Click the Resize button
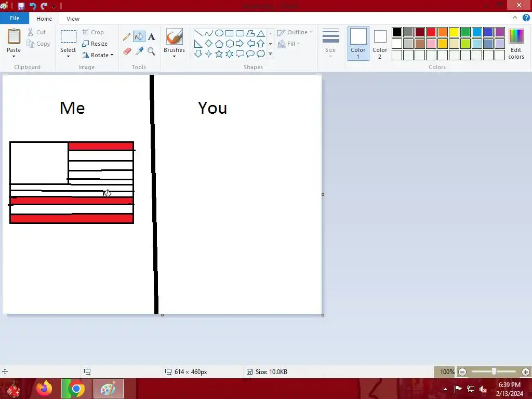Viewport: 532px width, 399px height. click(95, 44)
